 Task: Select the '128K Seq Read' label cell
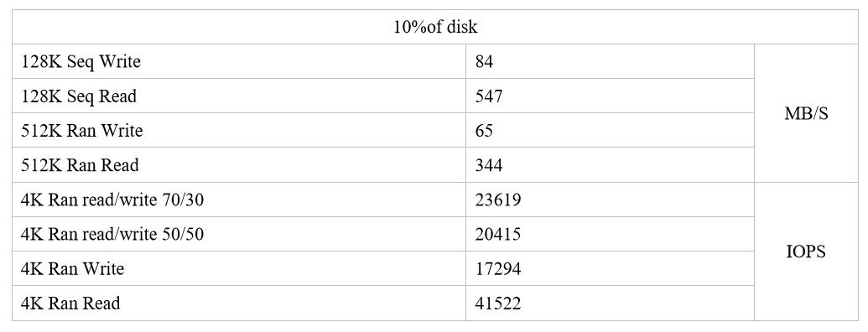click(238, 96)
